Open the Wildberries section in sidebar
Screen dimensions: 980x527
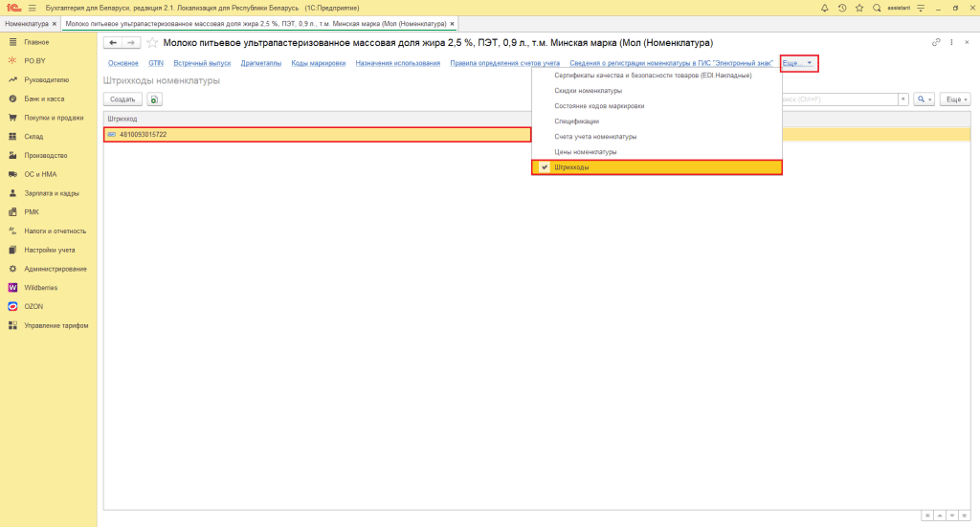click(x=40, y=287)
